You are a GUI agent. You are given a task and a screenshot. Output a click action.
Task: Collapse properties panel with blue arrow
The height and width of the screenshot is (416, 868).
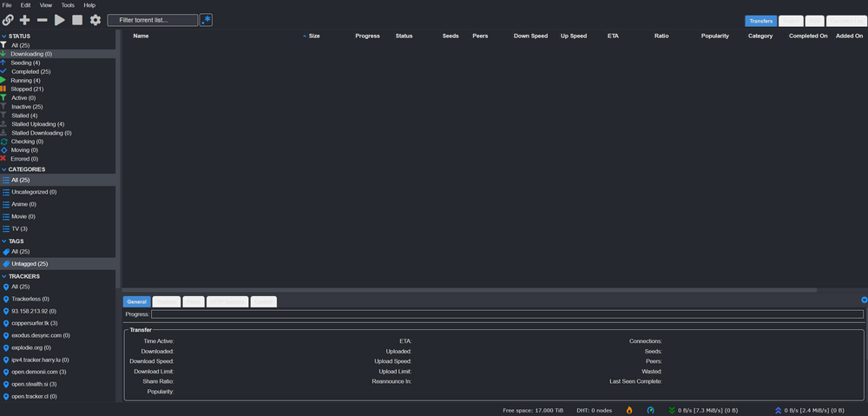click(865, 300)
